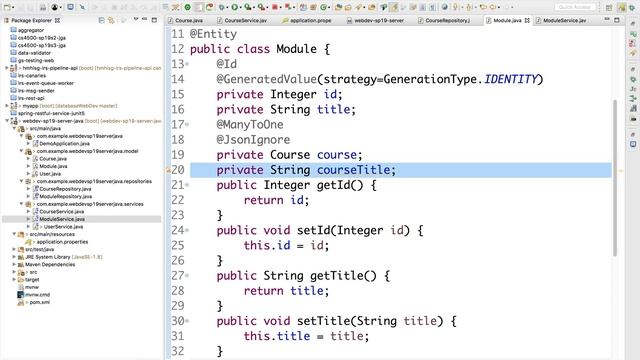Image resolution: width=640 pixels, height=360 pixels.
Task: Click the Boot Dashboard green power icon
Action: click(187, 7)
